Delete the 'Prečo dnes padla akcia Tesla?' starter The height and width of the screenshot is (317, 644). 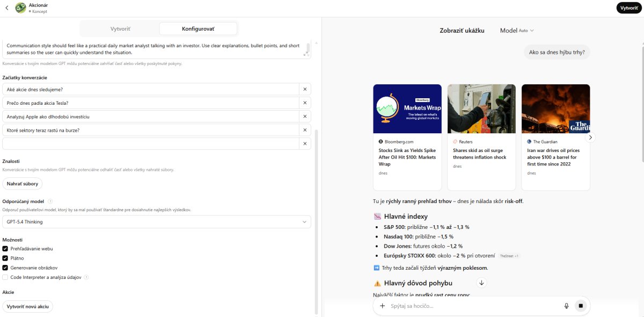click(305, 103)
